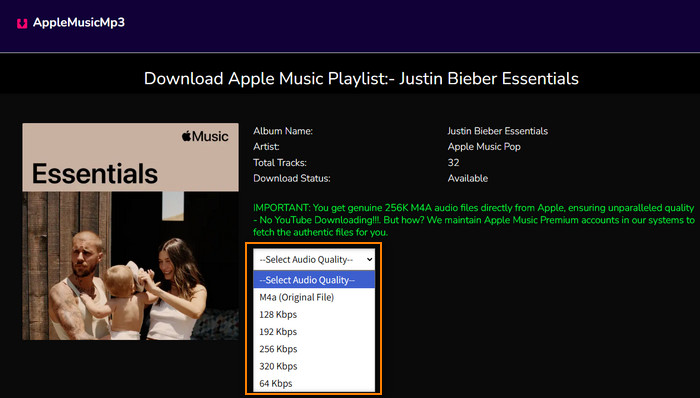700x398 pixels.
Task: Click the green IMPORTANT notice text
Action: (x=474, y=220)
